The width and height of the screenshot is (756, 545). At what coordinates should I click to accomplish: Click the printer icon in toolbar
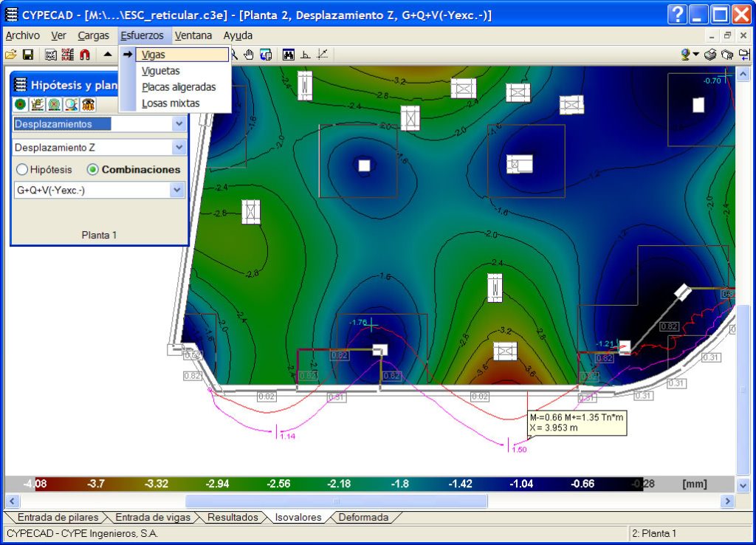point(710,54)
